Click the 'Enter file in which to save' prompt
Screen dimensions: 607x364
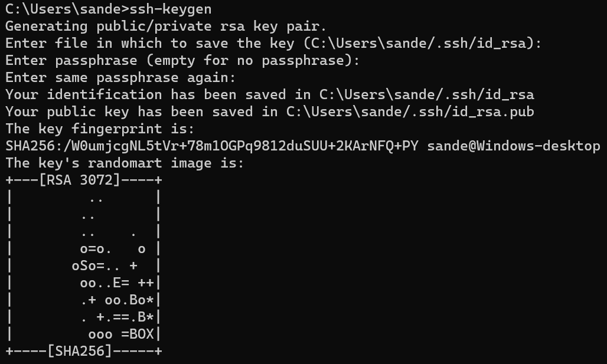[273, 43]
